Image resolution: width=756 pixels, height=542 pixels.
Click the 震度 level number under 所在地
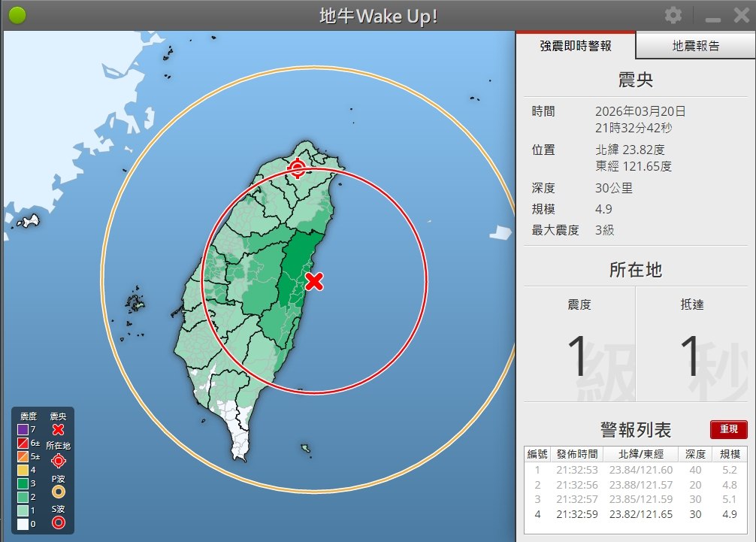tap(576, 356)
